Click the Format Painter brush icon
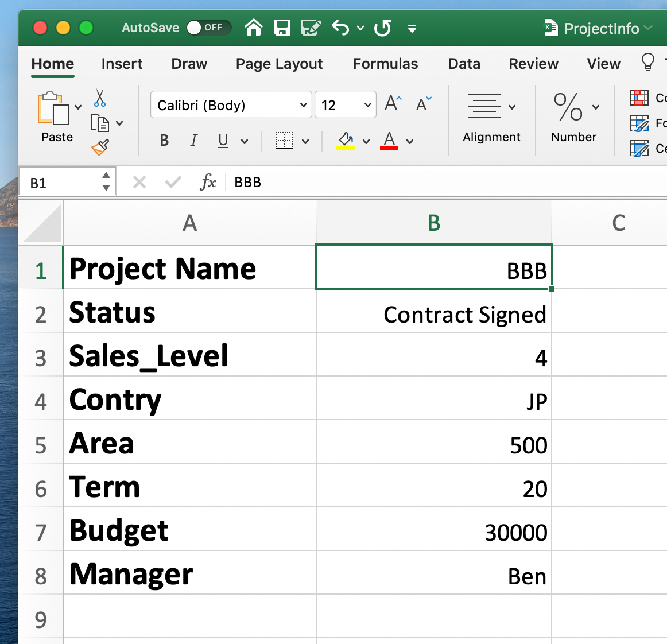The height and width of the screenshot is (644, 667). tap(100, 148)
